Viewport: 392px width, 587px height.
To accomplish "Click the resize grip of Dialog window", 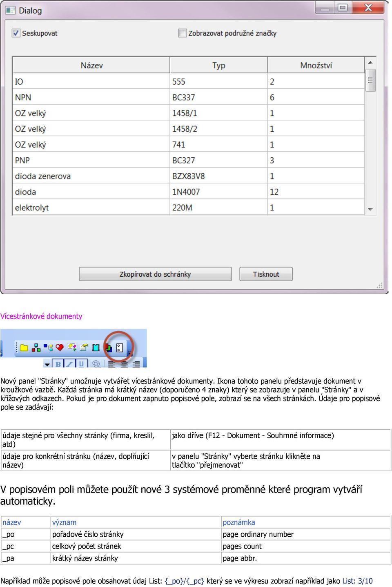I will click(x=380, y=285).
